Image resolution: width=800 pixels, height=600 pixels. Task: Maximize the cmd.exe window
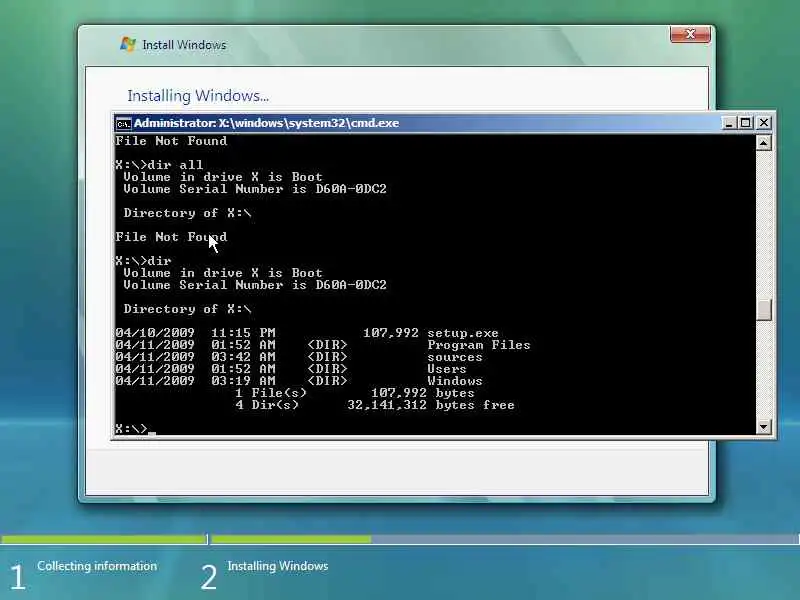[x=746, y=123]
